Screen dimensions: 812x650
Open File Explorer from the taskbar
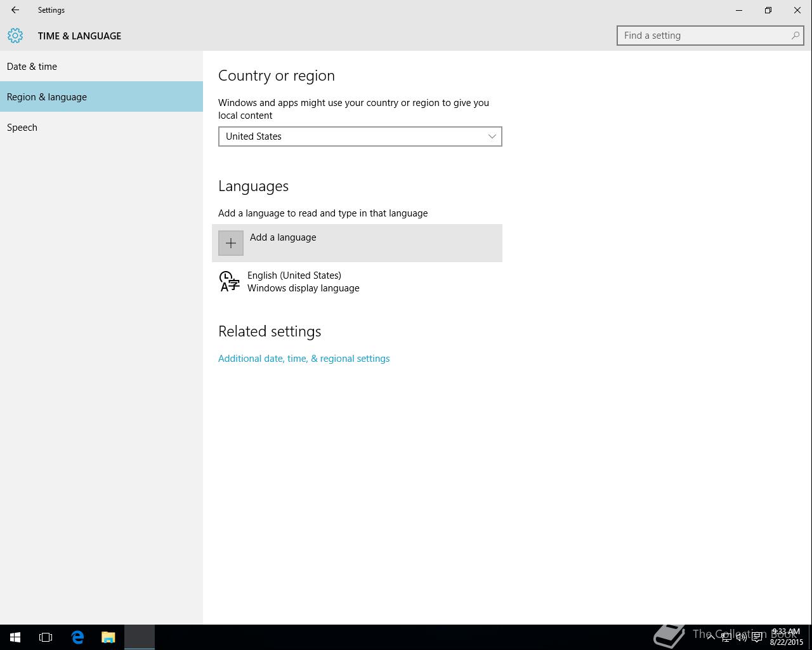coord(108,637)
